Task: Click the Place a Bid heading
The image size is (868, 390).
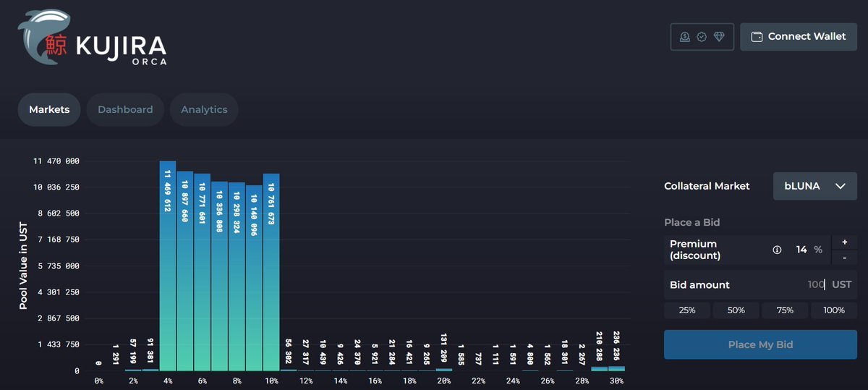Action: [x=692, y=222]
